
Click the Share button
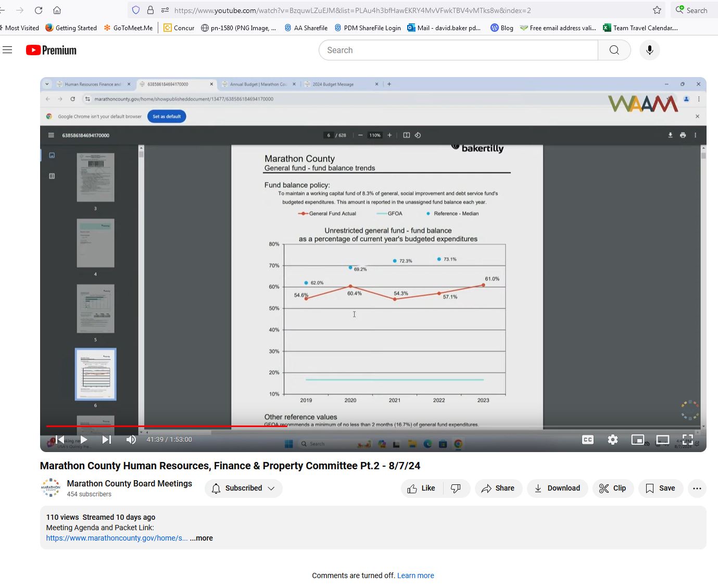498,488
